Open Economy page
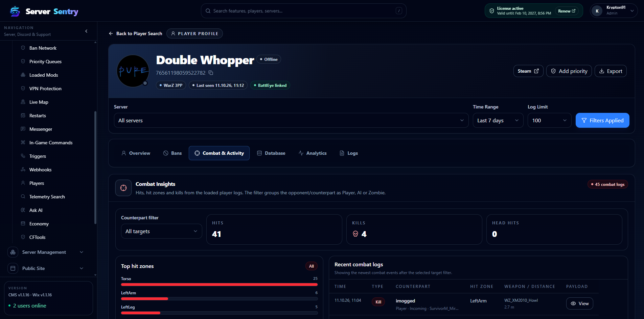The width and height of the screenshot is (644, 319). coord(39,224)
